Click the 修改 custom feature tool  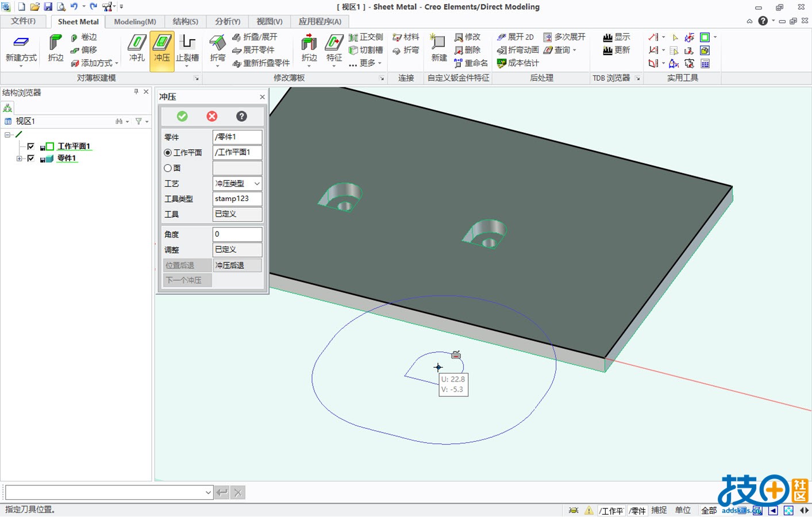(467, 37)
